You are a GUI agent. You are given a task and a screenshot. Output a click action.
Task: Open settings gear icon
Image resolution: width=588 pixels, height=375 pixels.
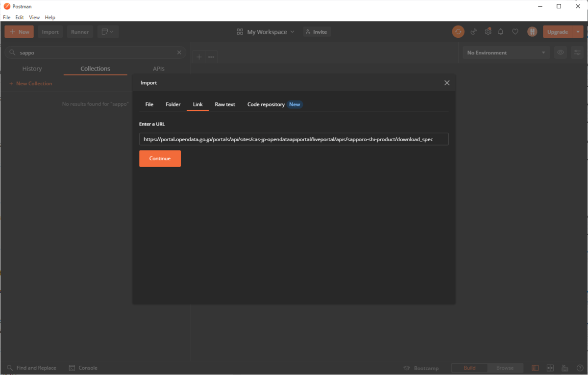488,32
